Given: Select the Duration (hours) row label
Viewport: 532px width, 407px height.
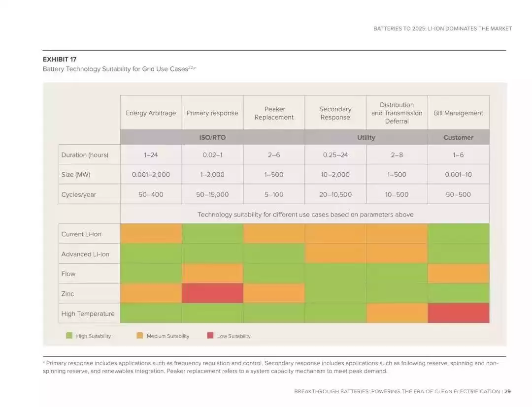Looking at the screenshot, I should tap(85, 155).
